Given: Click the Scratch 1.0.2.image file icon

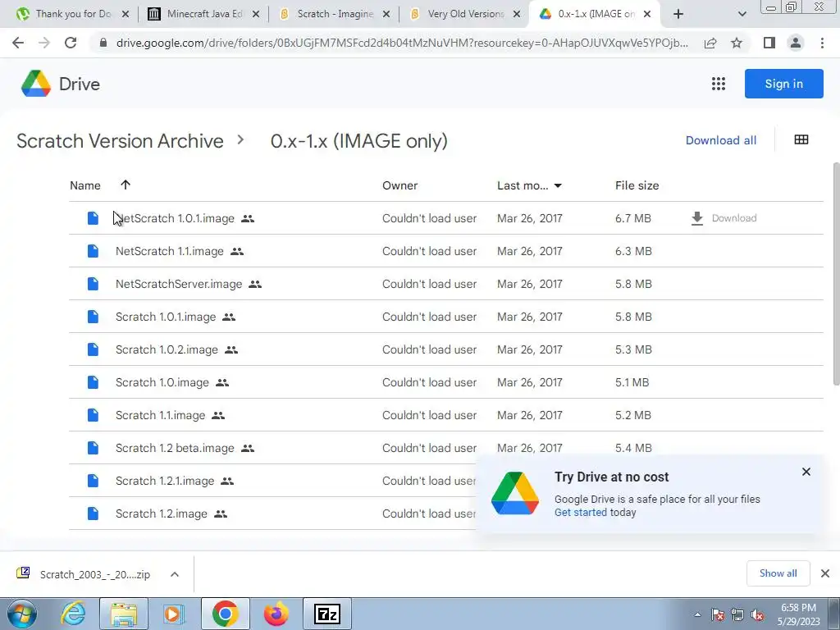Looking at the screenshot, I should point(93,349).
